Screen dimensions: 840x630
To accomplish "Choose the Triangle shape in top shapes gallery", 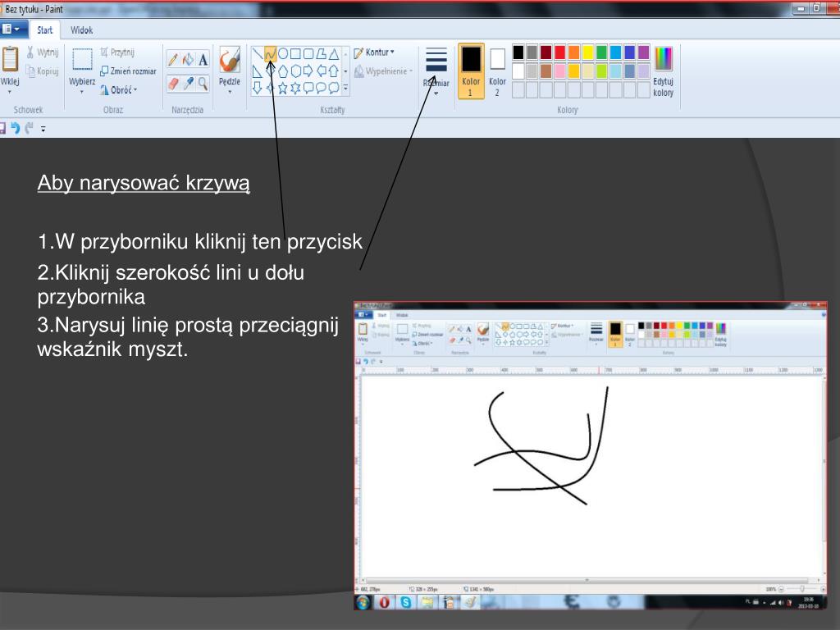I will 334,53.
